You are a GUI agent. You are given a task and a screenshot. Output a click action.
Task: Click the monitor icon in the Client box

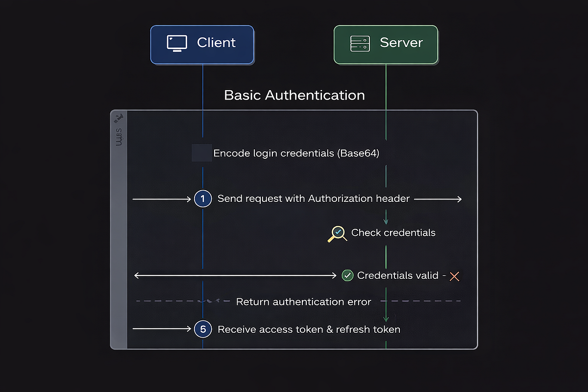tap(176, 43)
